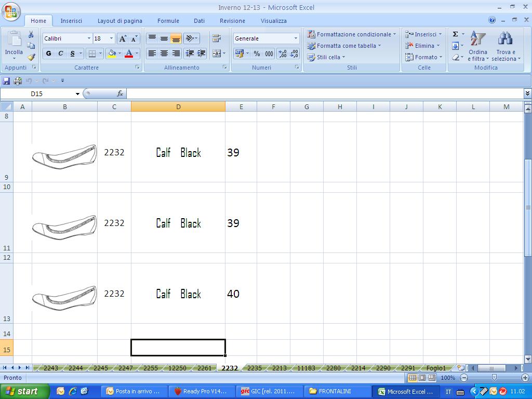Click the insert function fx button
This screenshot has height=399, width=532.
120,94
